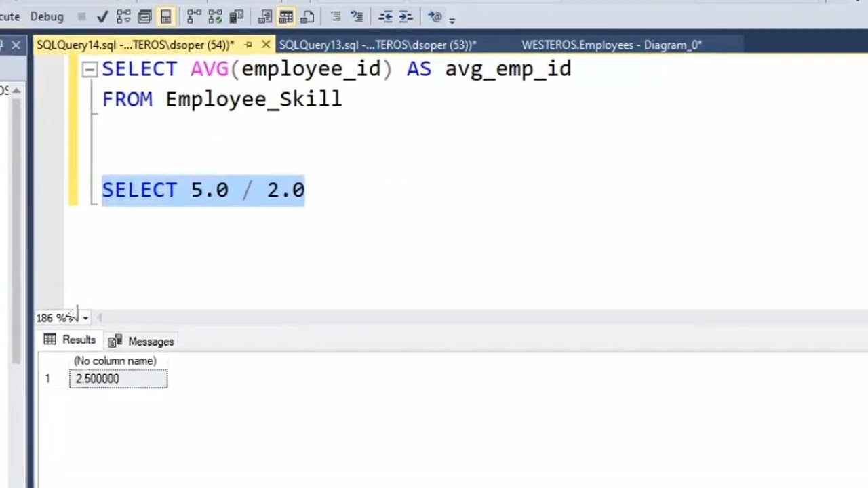Click the Decrease Indent icon
The image size is (868, 488).
click(x=385, y=16)
